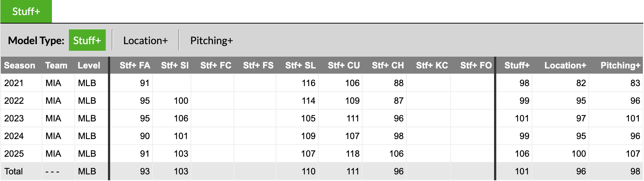Select Stuff+ model type
Viewport: 644px width, 181px height.
(87, 40)
